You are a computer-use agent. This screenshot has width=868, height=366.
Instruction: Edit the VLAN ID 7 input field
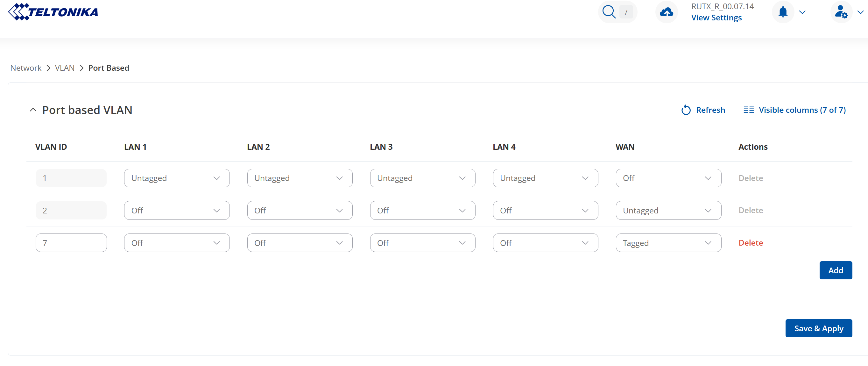point(71,243)
